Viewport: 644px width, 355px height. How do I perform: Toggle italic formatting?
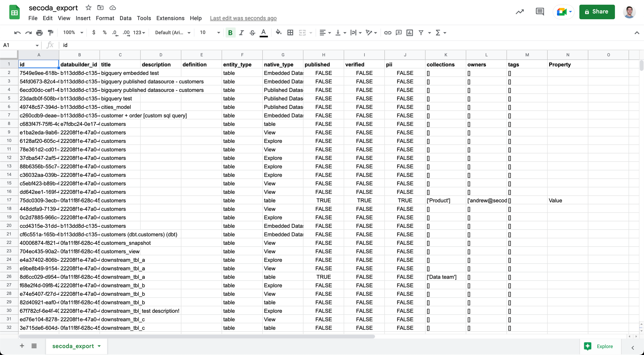pos(241,33)
